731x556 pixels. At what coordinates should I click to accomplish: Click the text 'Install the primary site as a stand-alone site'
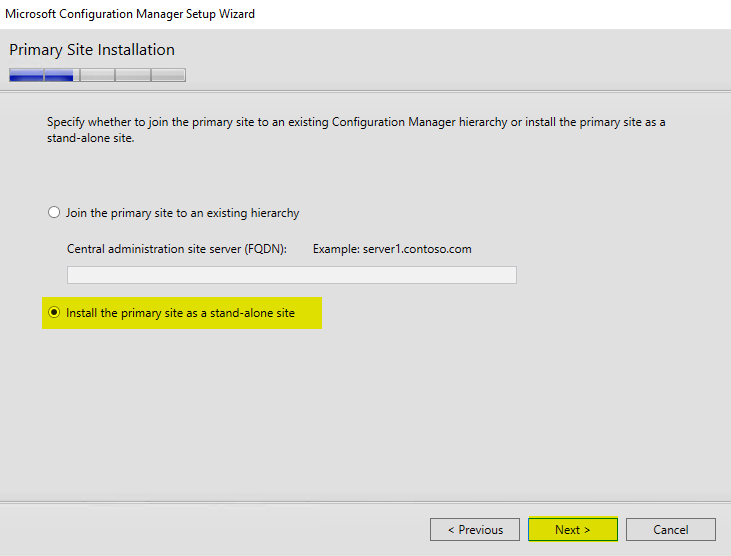coord(180,313)
